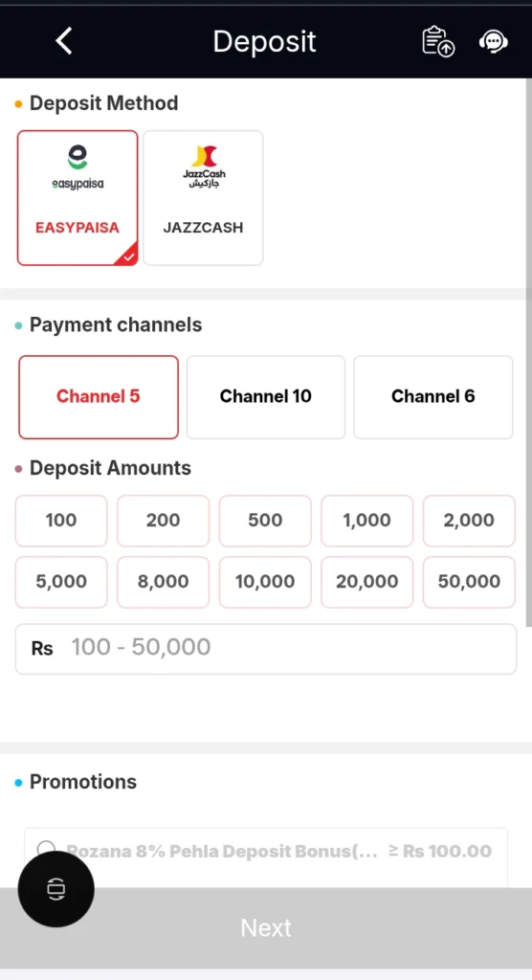Focus the Rs amount input field
Viewport: 532px width, 980px height.
(266, 649)
